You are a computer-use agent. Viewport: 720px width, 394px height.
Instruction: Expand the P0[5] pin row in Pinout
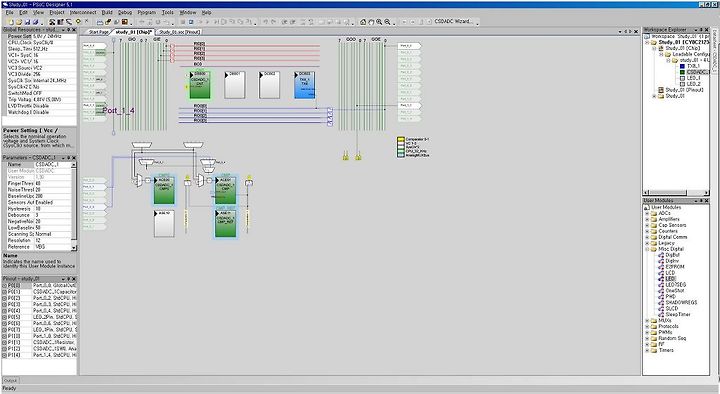5,317
